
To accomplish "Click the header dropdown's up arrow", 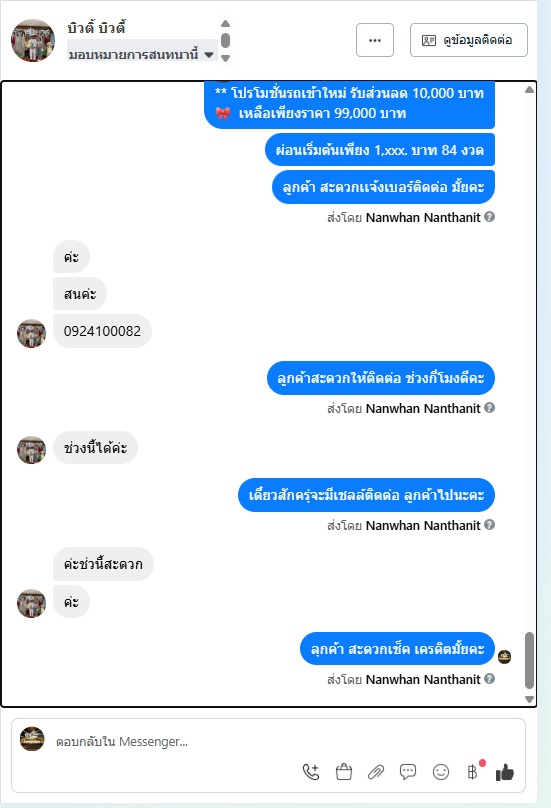I will [x=225, y=23].
